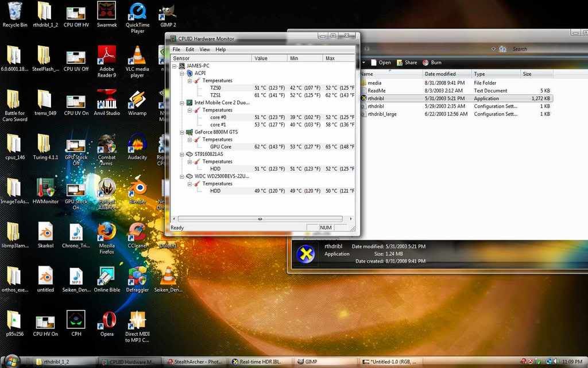Open the Edit menu in Hardware Monitor
The height and width of the screenshot is (368, 588).
[x=189, y=49]
